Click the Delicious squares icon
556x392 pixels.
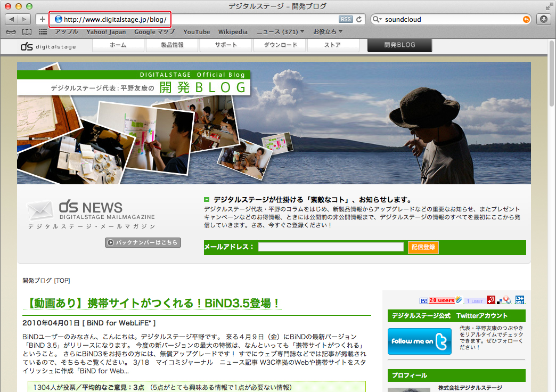click(499, 301)
